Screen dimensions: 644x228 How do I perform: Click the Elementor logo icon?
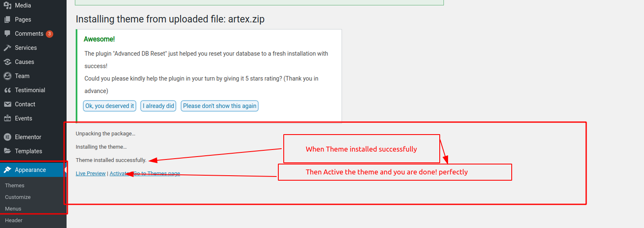(x=7, y=137)
